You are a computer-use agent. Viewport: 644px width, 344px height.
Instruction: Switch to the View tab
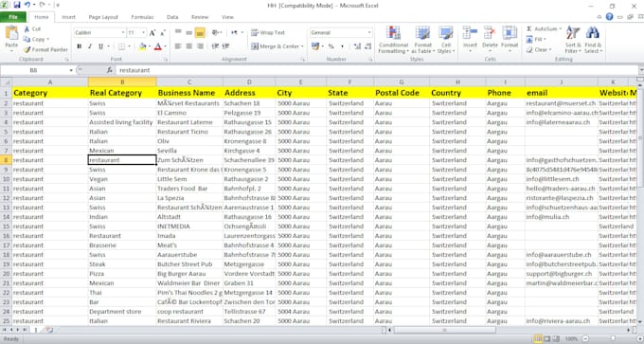click(227, 17)
